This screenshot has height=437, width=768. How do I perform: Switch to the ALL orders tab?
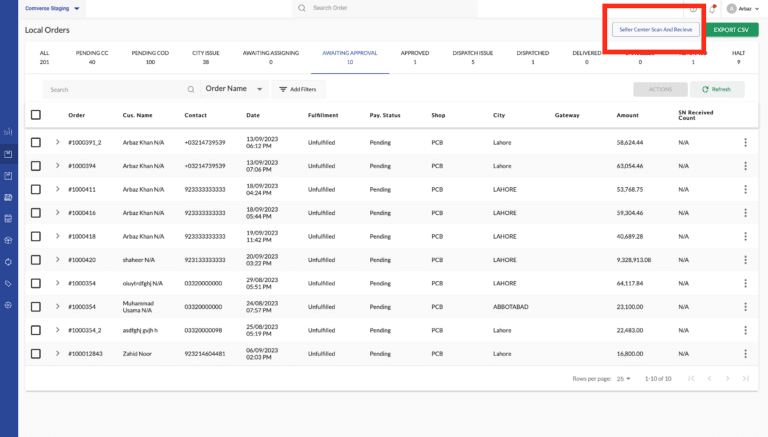(44, 57)
